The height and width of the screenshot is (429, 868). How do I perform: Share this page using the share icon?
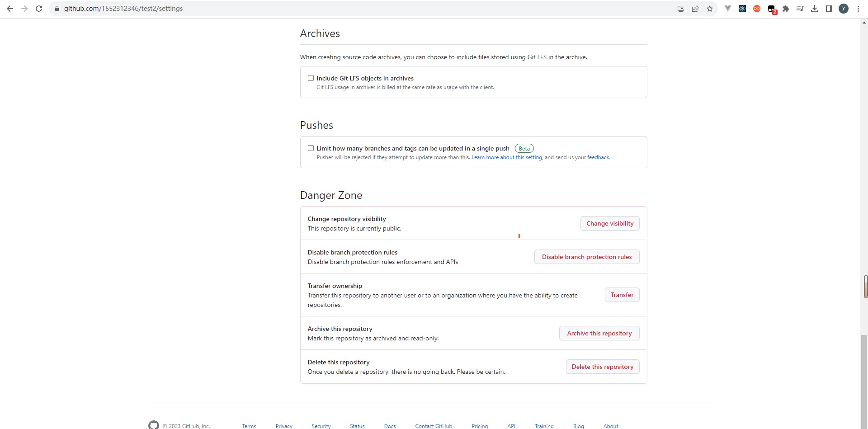(x=695, y=9)
